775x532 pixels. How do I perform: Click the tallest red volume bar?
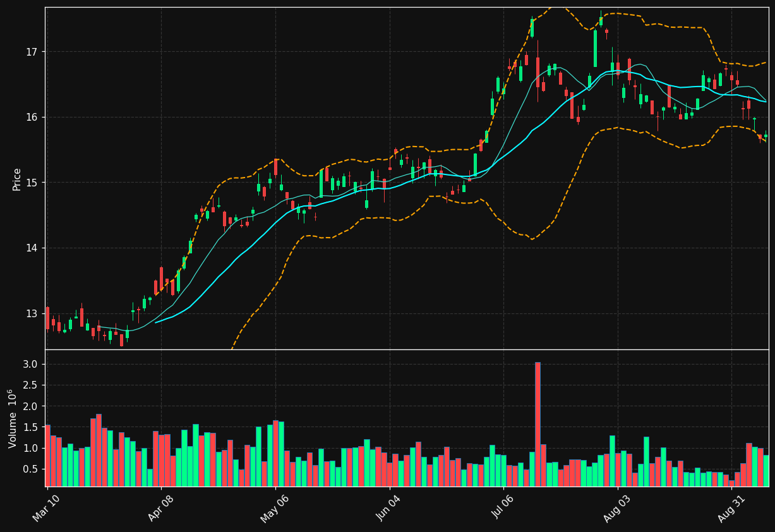click(538, 424)
